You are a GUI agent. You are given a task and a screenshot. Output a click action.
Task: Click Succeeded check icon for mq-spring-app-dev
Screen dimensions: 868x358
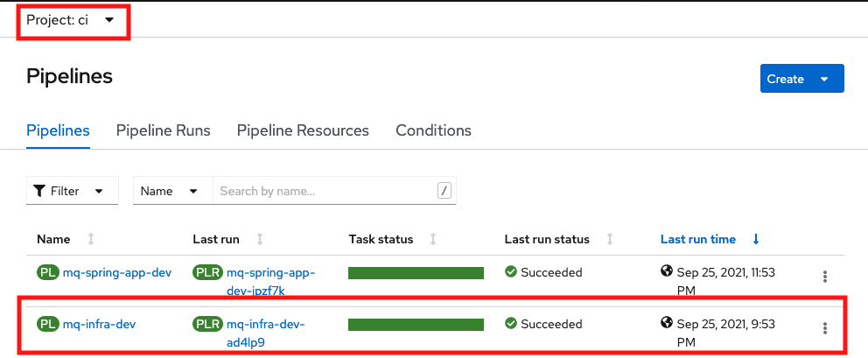pos(511,272)
